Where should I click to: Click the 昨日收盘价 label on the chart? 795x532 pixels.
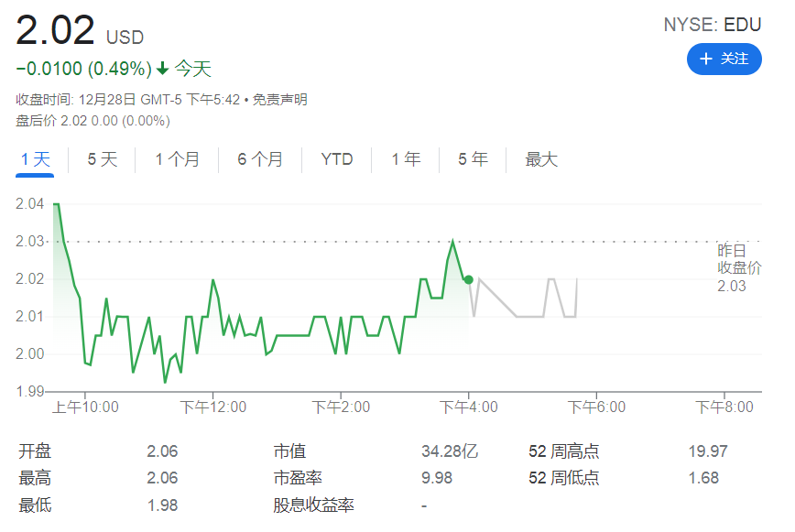[738, 259]
